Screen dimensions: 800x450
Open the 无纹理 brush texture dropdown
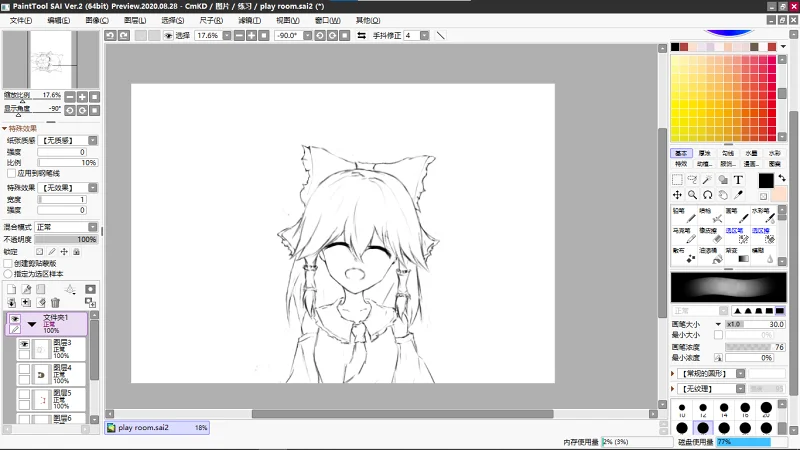tap(740, 389)
